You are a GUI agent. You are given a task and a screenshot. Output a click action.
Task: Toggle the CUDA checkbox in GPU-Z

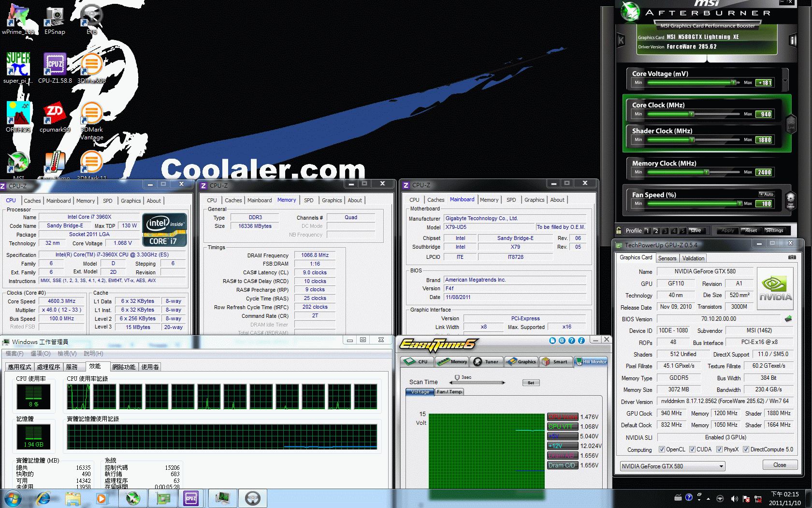tap(692, 449)
